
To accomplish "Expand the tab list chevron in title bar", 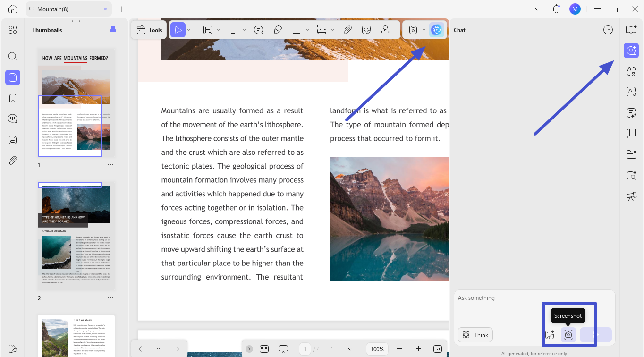I will coord(537,9).
